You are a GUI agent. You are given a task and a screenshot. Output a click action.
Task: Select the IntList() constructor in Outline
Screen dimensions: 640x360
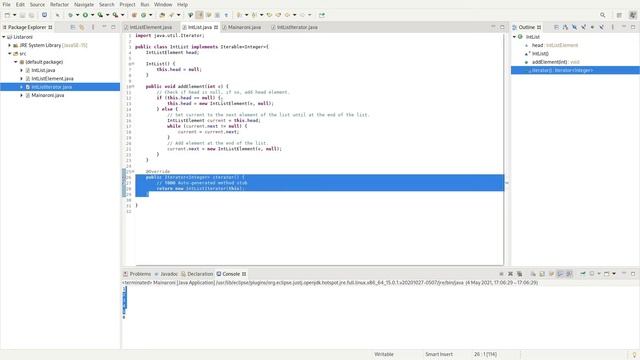(540, 53)
